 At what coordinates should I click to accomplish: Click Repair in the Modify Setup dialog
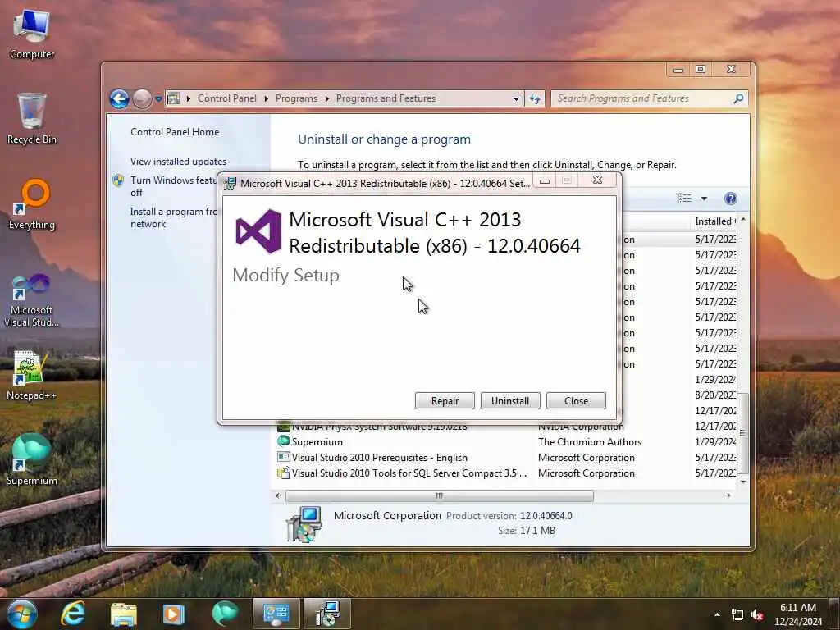[x=445, y=400]
